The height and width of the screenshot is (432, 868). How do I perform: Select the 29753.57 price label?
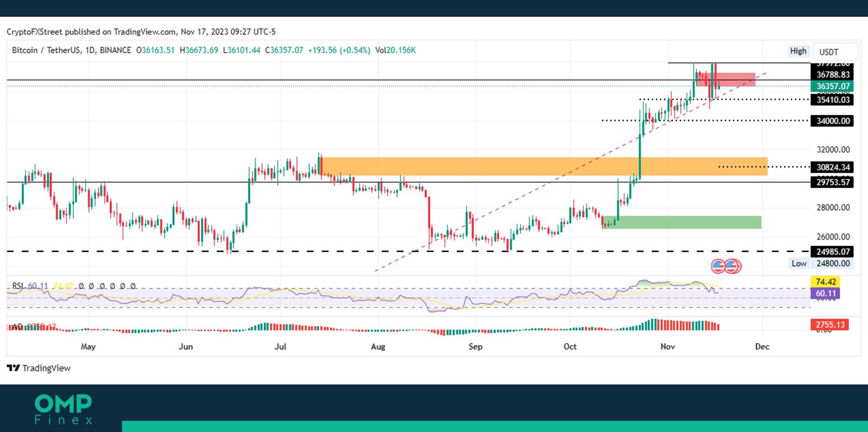click(x=833, y=182)
